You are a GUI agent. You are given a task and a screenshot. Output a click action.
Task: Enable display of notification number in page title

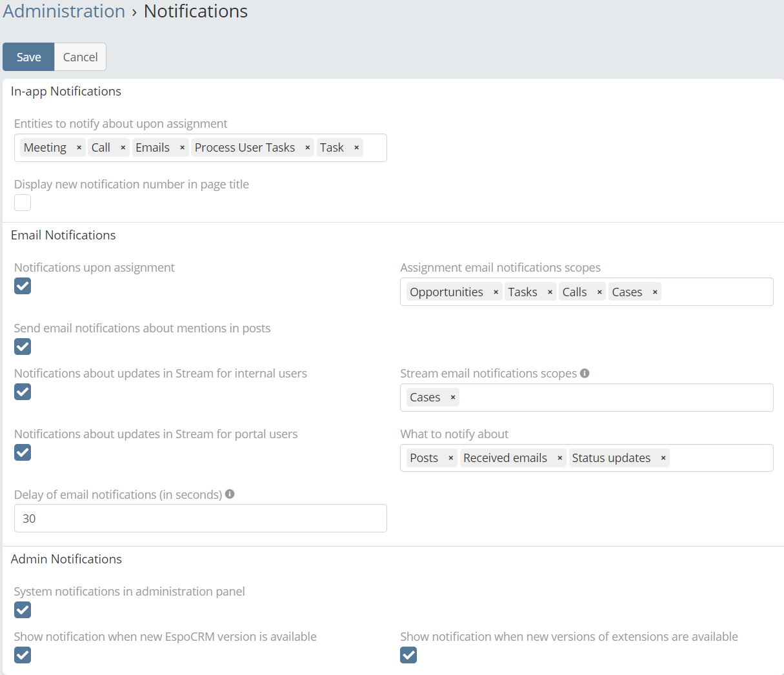(23, 203)
